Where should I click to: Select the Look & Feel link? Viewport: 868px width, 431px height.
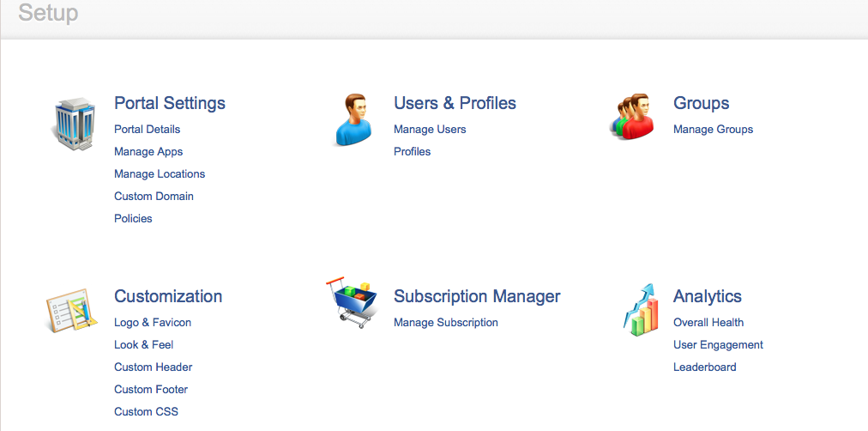(x=143, y=345)
